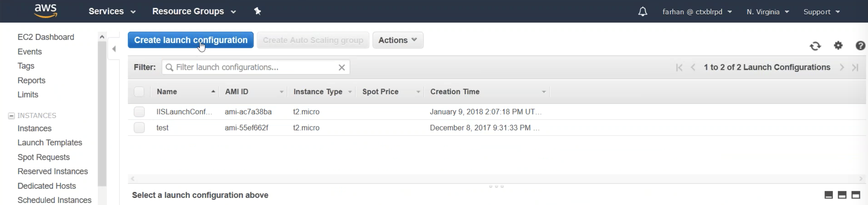The height and width of the screenshot is (205, 868).
Task: Click the AWS logo home icon
Action: coord(46,11)
